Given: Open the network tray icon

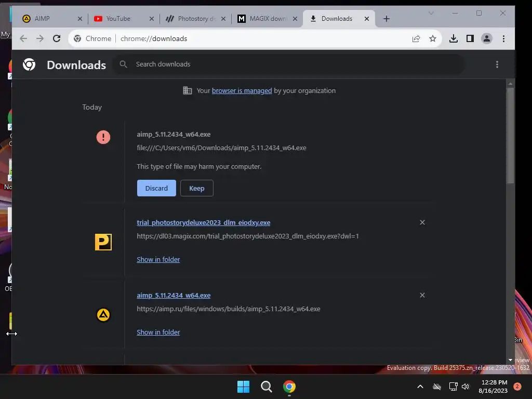Looking at the screenshot, I should [453, 387].
